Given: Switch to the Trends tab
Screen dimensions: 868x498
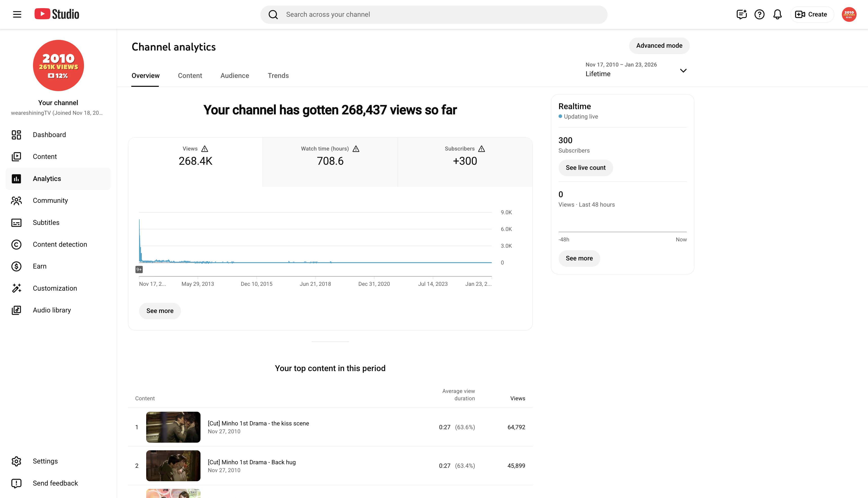Looking at the screenshot, I should [x=278, y=76].
